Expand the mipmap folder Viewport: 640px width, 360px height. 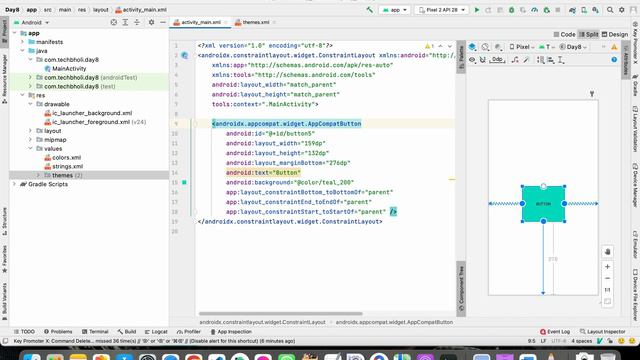(x=30, y=140)
